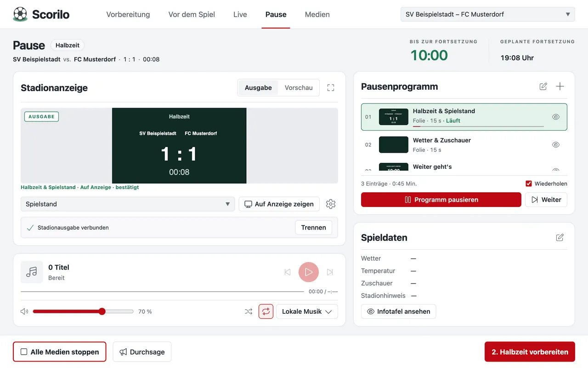Click the Stadionhinweis field in Spieldaten
Screen dimensions: 588x368
[x=464, y=296]
